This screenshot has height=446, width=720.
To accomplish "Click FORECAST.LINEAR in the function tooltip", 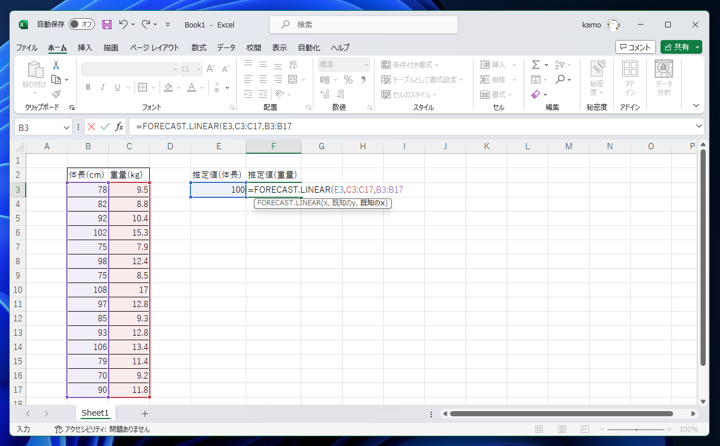I will tap(288, 203).
